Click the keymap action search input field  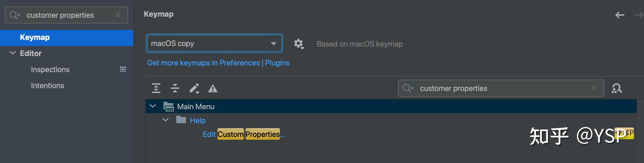coord(500,88)
